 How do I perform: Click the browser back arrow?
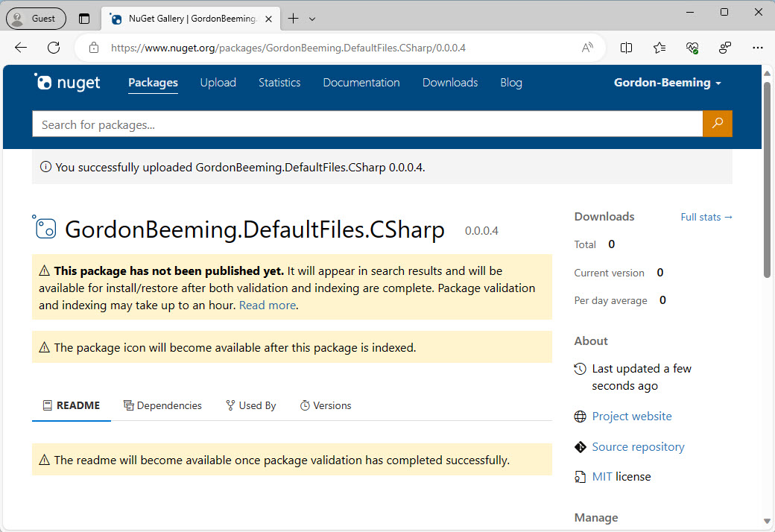pyautogui.click(x=21, y=48)
